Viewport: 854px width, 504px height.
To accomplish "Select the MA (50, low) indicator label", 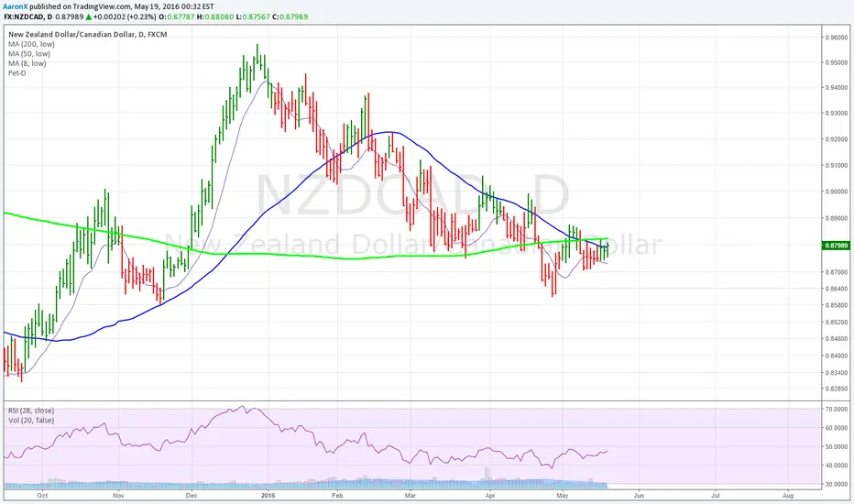I will pos(29,53).
